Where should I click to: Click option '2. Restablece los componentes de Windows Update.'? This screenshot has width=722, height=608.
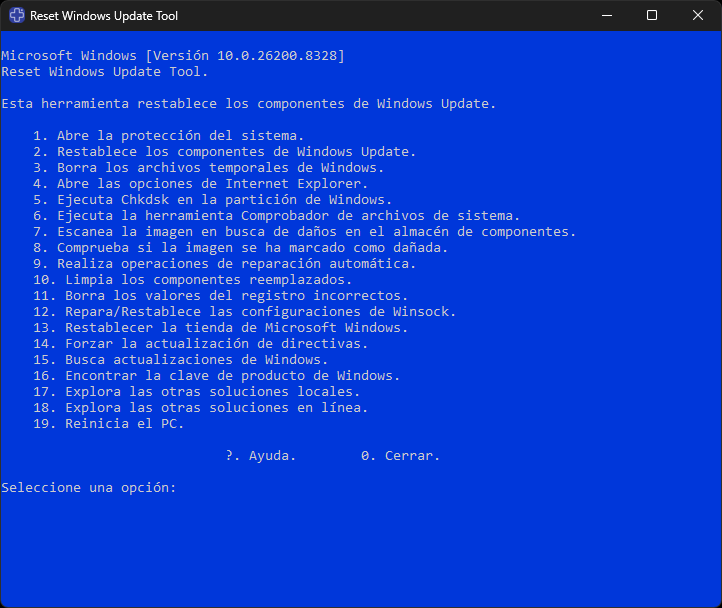pyautogui.click(x=225, y=152)
